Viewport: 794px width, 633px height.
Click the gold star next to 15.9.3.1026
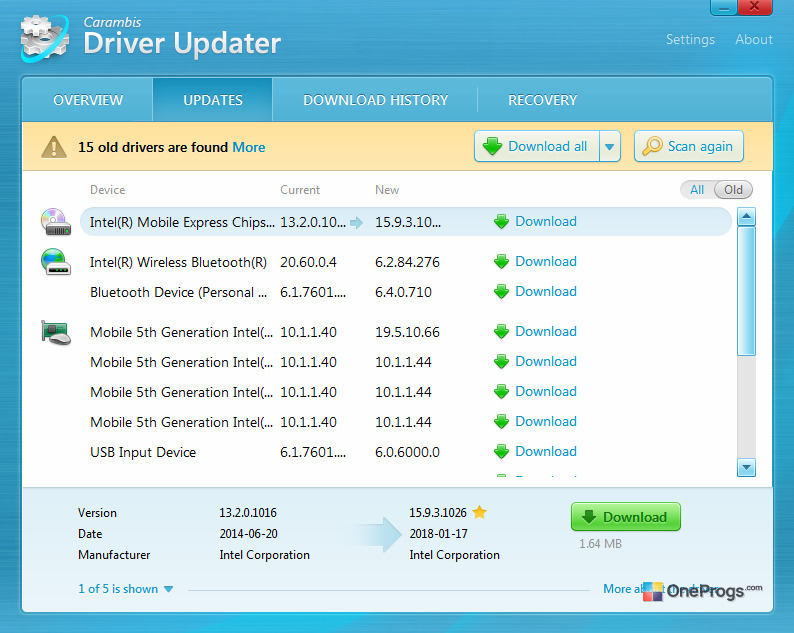tap(480, 512)
